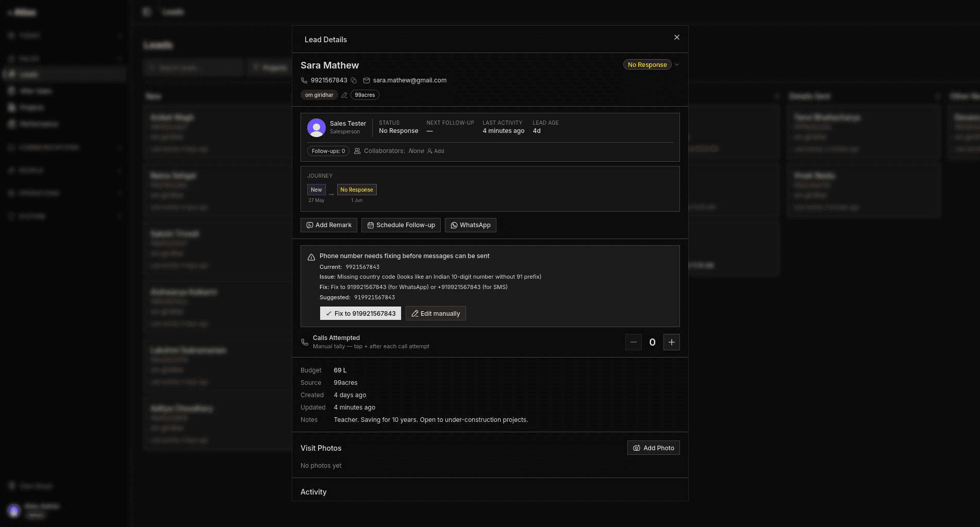Apply Fix to 919921567843
The height and width of the screenshot is (527, 980).
360,313
